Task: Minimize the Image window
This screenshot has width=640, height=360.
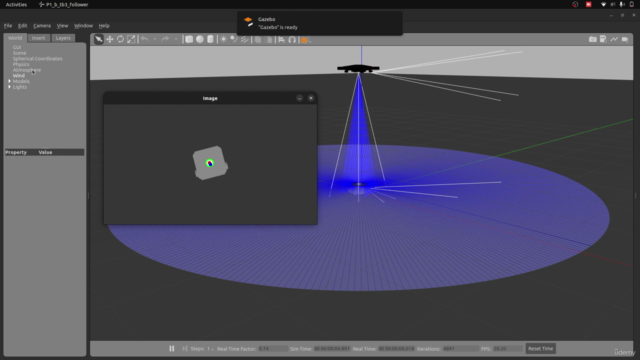Action: tap(300, 98)
